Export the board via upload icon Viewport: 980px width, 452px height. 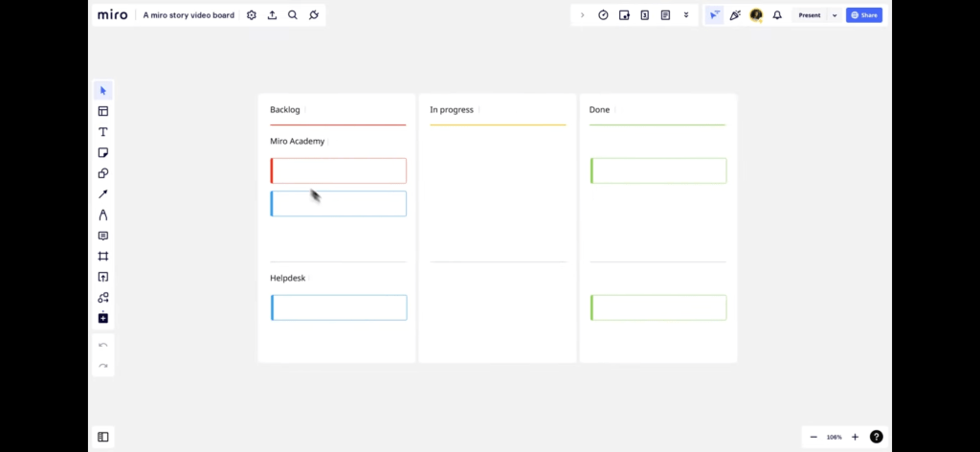click(272, 15)
